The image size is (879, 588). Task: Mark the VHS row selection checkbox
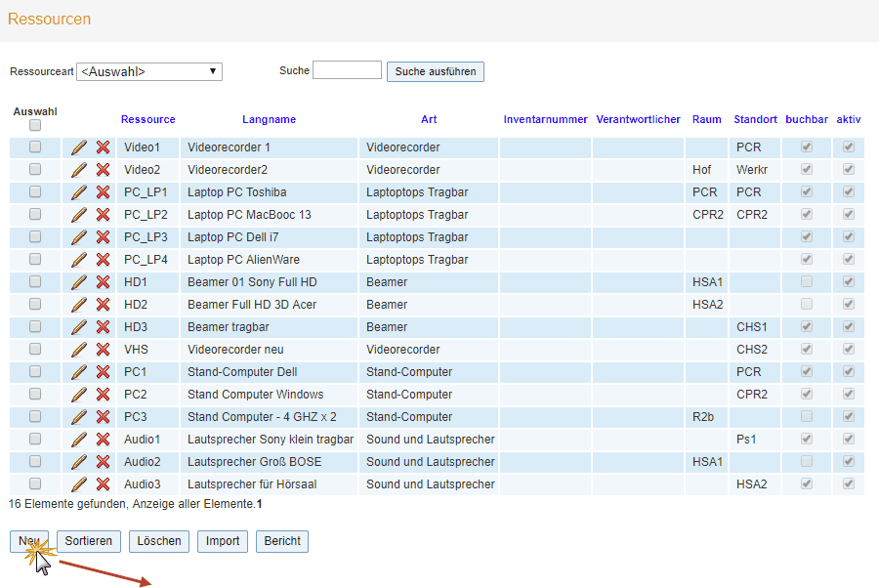click(x=35, y=349)
